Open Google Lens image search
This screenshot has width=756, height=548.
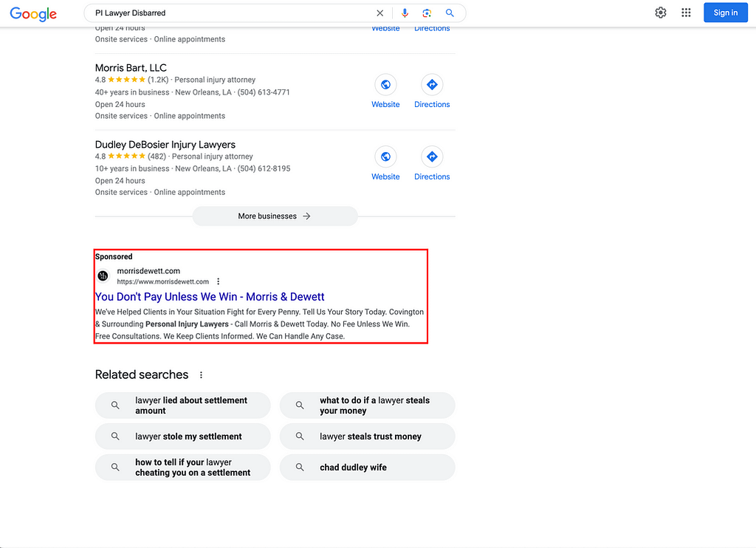point(427,13)
